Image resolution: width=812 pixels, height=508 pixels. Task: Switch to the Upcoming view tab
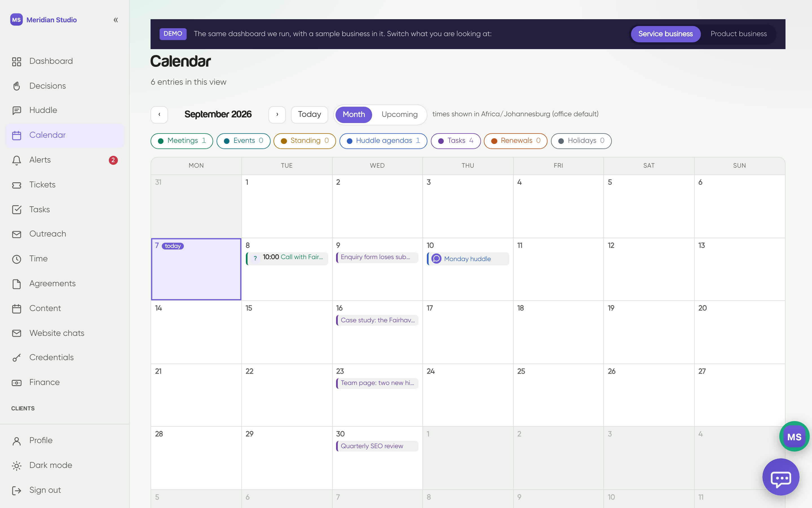pos(400,115)
